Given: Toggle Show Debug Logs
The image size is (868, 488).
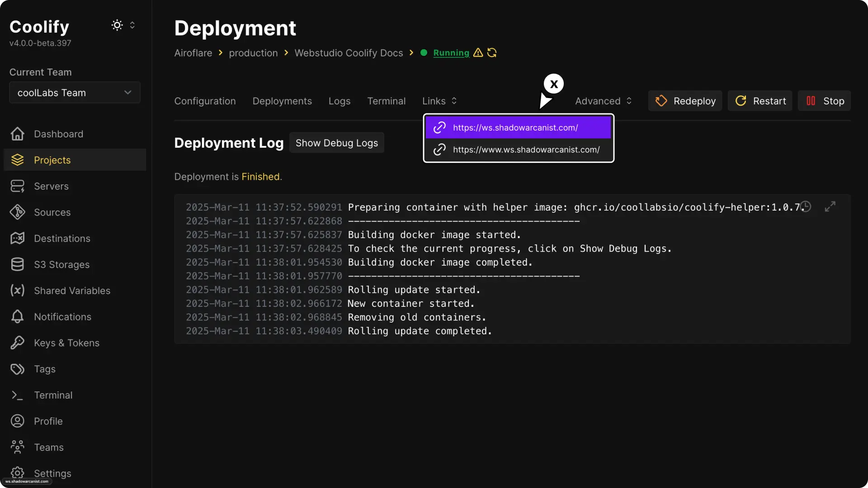Looking at the screenshot, I should 336,143.
